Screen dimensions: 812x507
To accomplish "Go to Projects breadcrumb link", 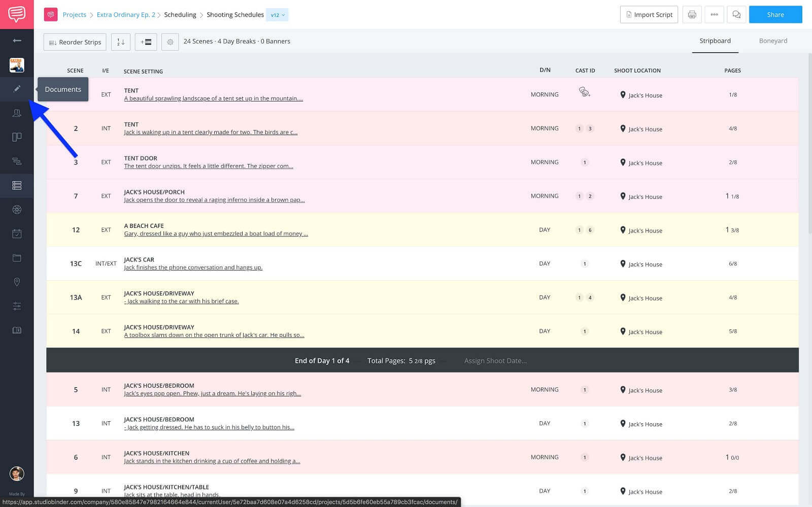I will [x=74, y=15].
